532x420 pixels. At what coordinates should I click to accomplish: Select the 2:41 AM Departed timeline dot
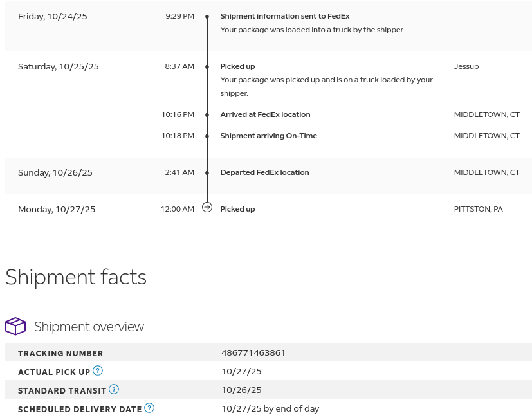(x=207, y=173)
